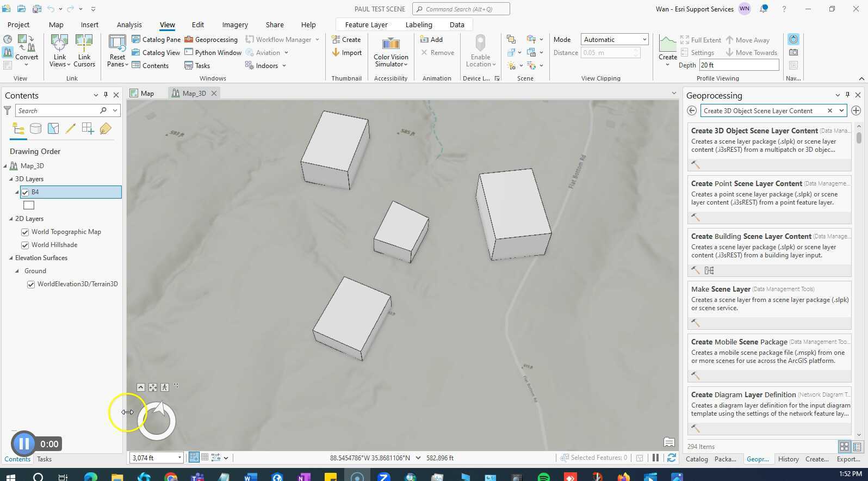Image resolution: width=868 pixels, height=481 pixels.
Task: Open Create Mobile Scene Package tool
Action: [x=769, y=358]
